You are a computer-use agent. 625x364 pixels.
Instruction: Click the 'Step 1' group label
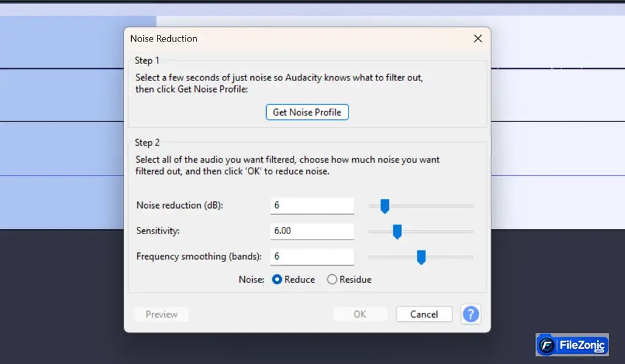coord(147,60)
